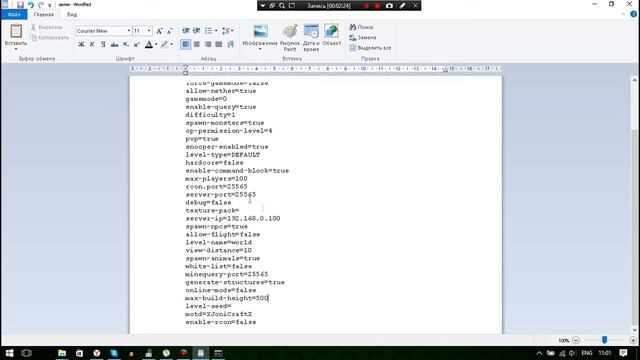Toggle italic (К) formatting
The width and height of the screenshot is (640, 360).
(x=92, y=44)
